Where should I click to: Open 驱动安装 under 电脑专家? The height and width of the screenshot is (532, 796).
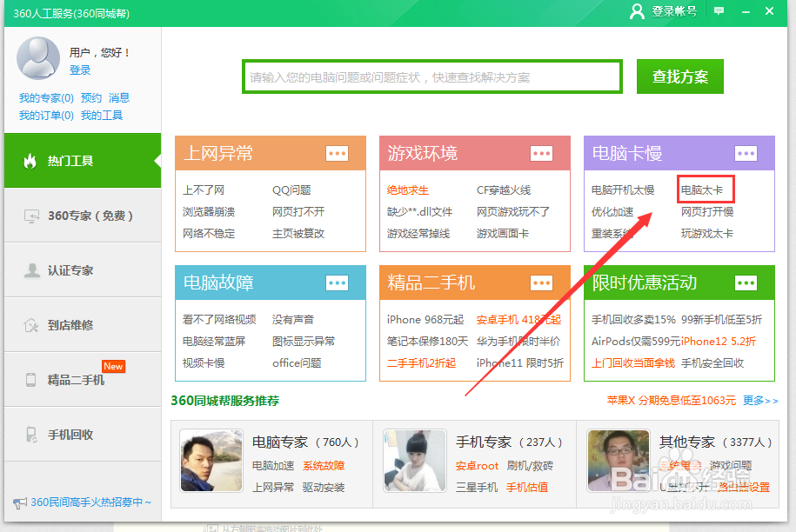tap(324, 488)
